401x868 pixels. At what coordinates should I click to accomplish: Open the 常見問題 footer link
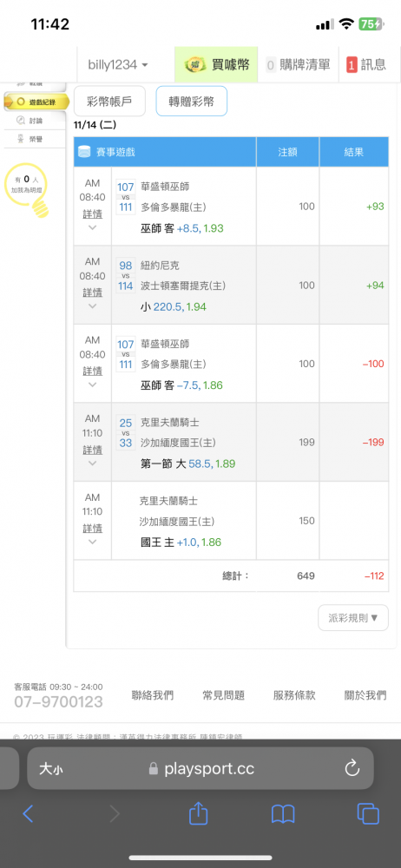tap(224, 695)
